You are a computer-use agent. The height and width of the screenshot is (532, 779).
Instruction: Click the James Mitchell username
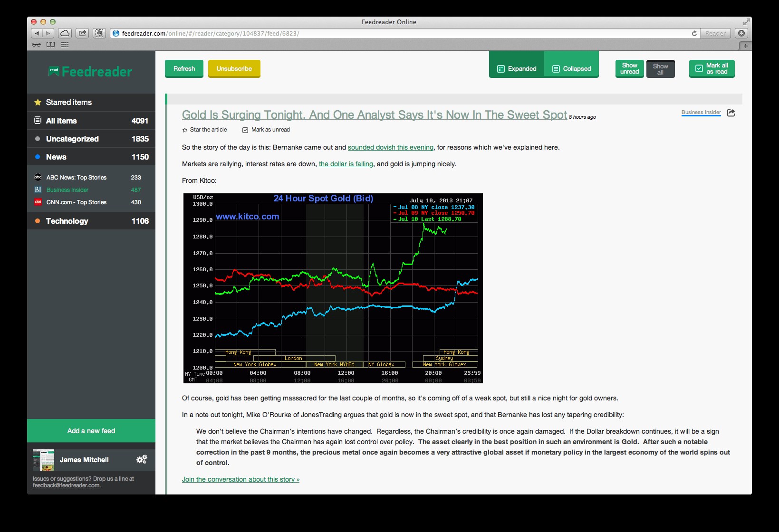click(x=84, y=460)
